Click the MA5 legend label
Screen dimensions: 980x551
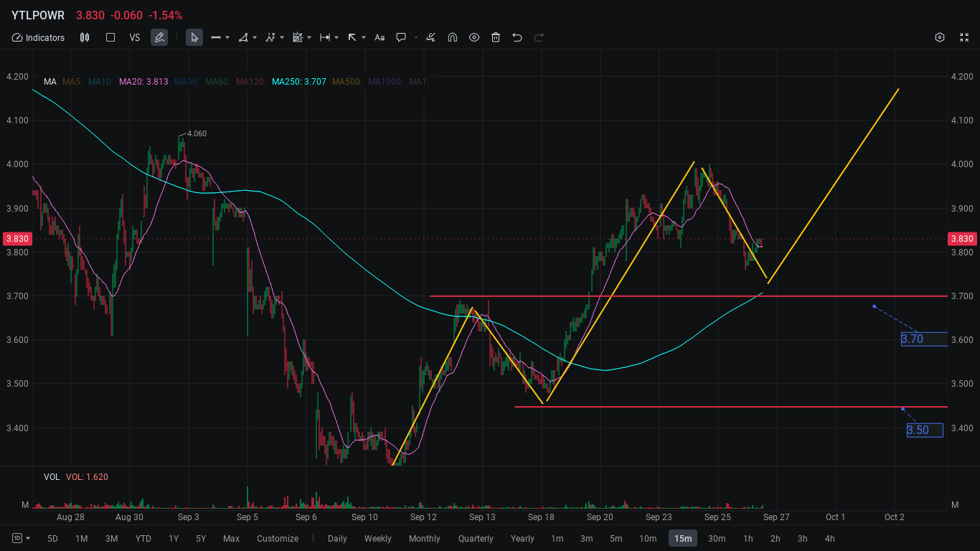click(72, 82)
